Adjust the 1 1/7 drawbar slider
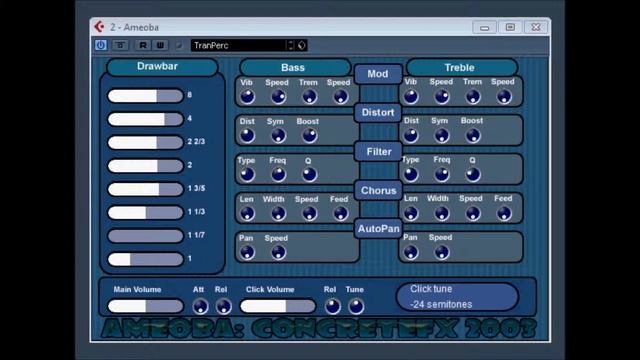The height and width of the screenshot is (360, 640). click(145, 236)
